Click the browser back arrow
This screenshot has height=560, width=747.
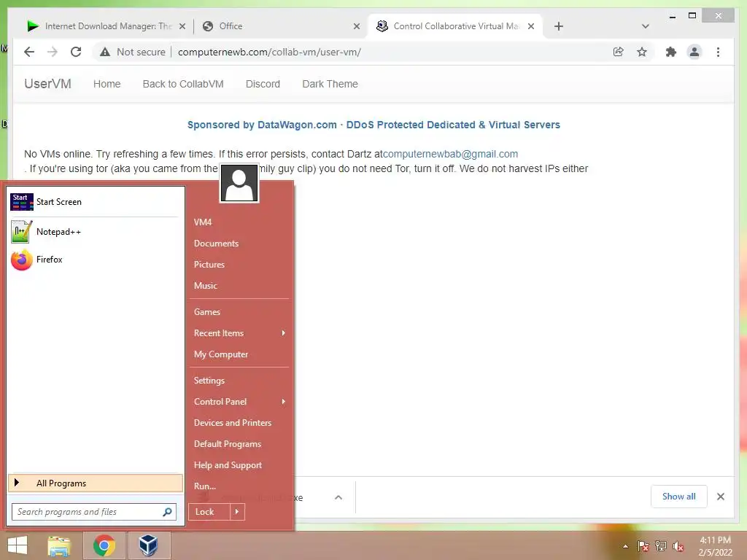coord(29,52)
